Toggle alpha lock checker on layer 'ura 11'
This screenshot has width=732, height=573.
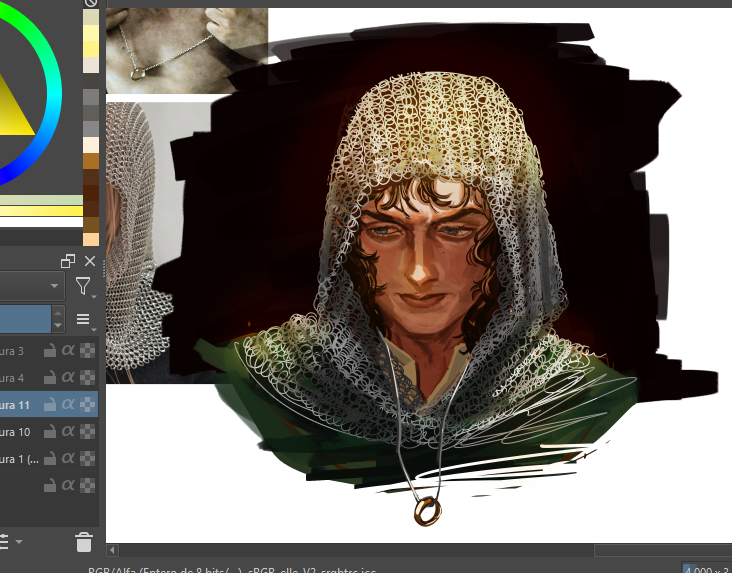pyautogui.click(x=88, y=404)
